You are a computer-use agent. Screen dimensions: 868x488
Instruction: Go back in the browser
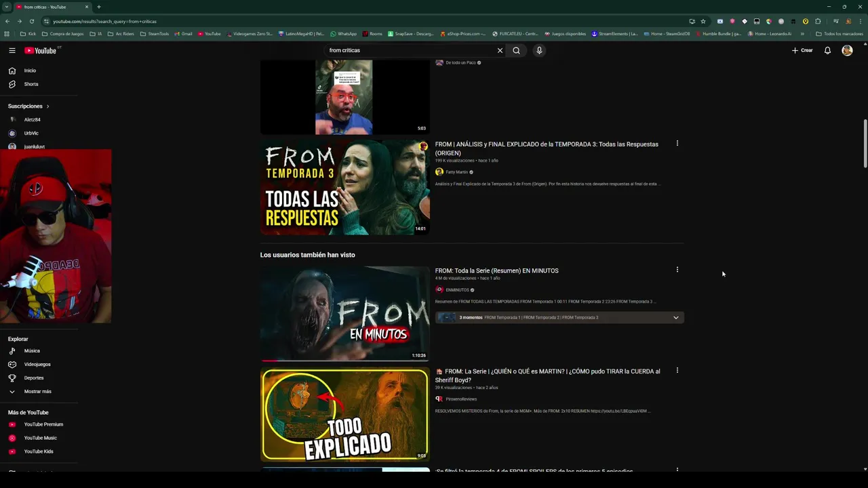7,21
